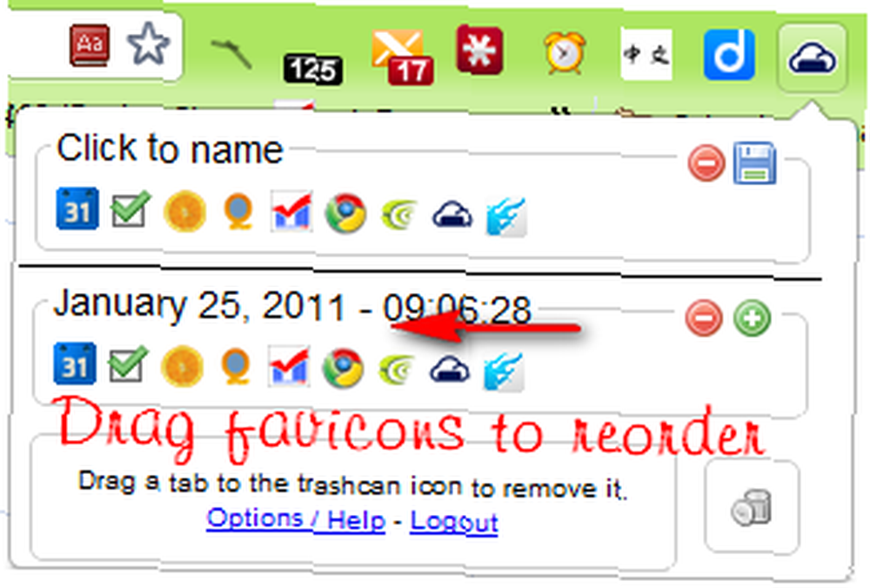Open the Chinese characters extension icon
This screenshot has width=870, height=588.
(646, 54)
